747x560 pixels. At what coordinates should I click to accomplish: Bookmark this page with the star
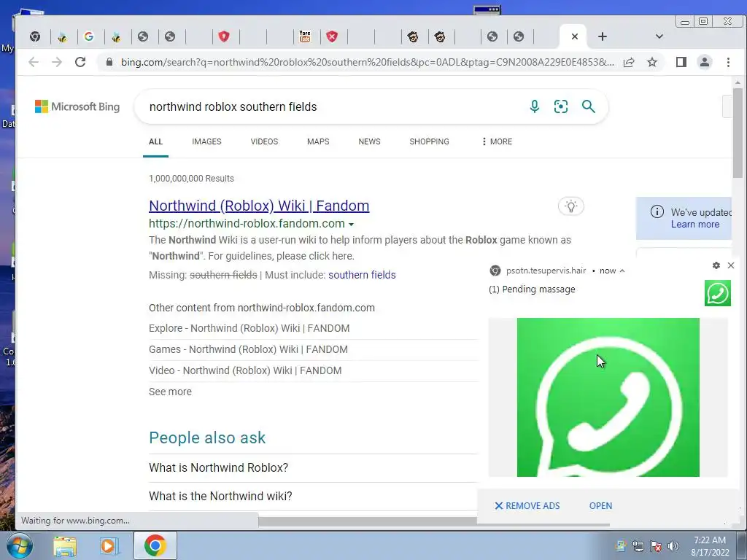(x=652, y=63)
